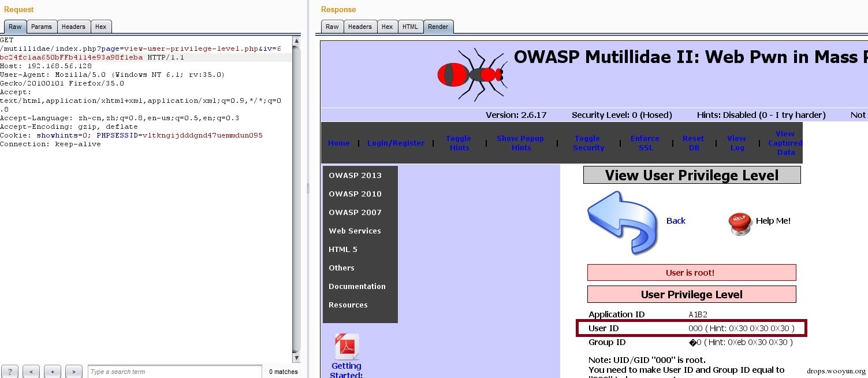Click the Accept-Encoding: gzip, deflate line

point(69,127)
